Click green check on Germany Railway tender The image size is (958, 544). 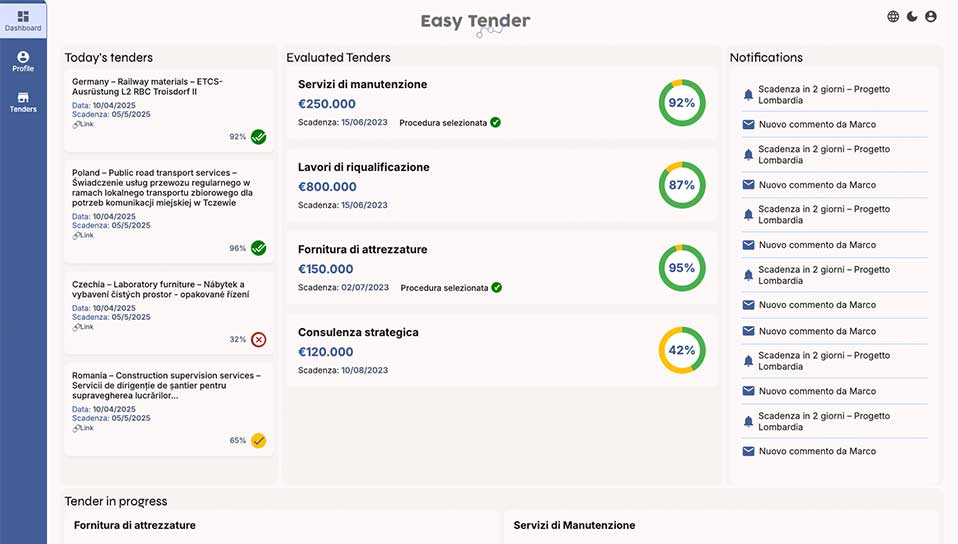click(x=258, y=137)
